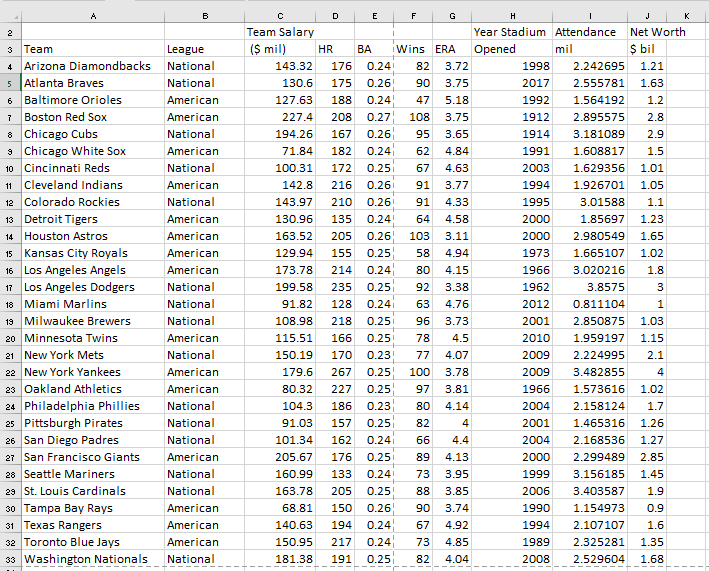Screen dimensions: 709x571
Task: Select the 'Detroit Tigers' cell
Action: click(x=93, y=219)
